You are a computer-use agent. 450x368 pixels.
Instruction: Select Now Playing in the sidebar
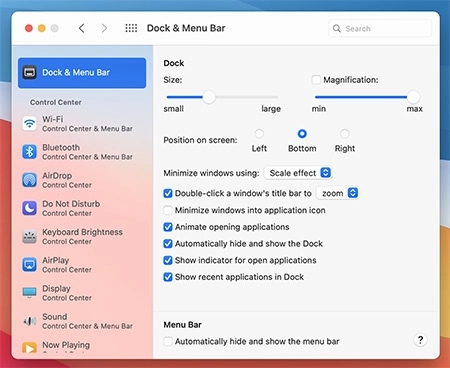point(82,348)
